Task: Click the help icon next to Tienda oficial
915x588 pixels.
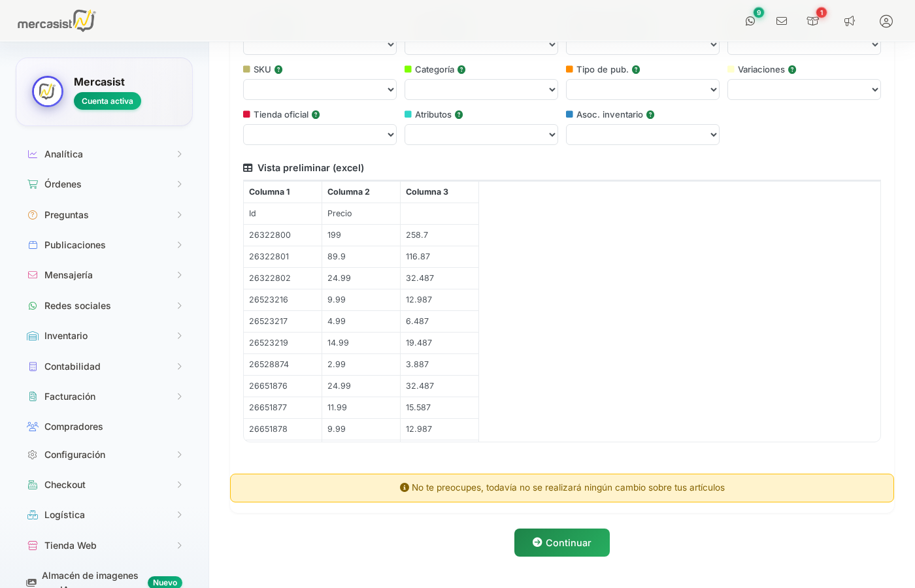Action: (316, 114)
